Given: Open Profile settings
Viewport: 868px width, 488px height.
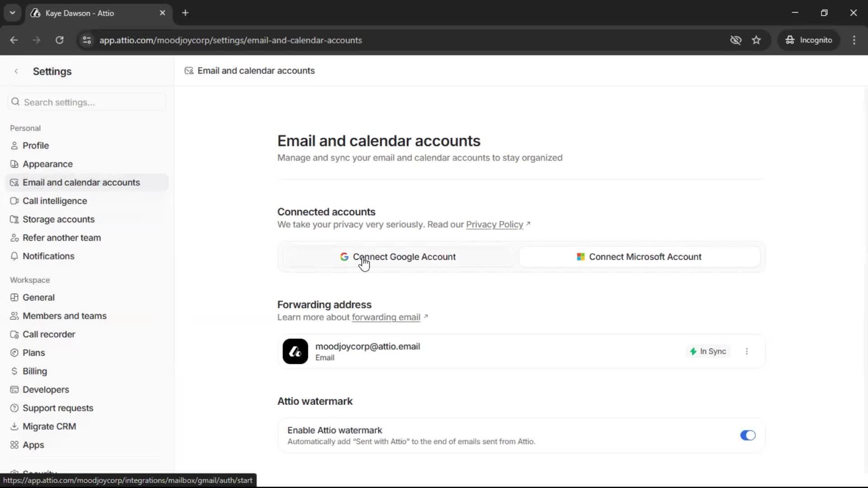Looking at the screenshot, I should coord(87,145).
